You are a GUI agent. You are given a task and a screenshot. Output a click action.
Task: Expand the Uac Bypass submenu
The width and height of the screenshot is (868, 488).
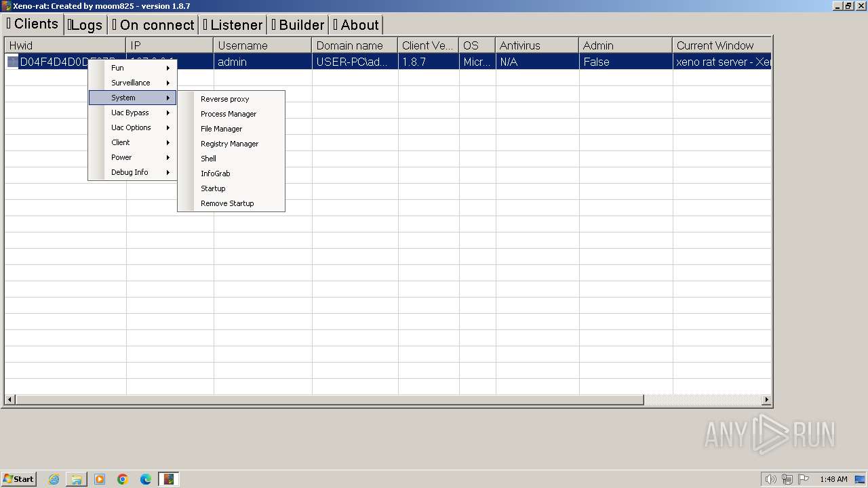click(x=132, y=113)
